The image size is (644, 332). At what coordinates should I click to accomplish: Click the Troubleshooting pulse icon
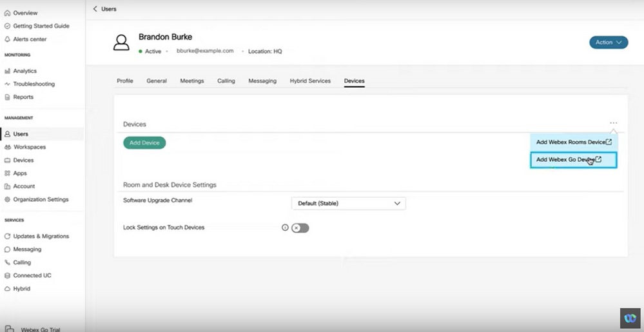click(7, 84)
